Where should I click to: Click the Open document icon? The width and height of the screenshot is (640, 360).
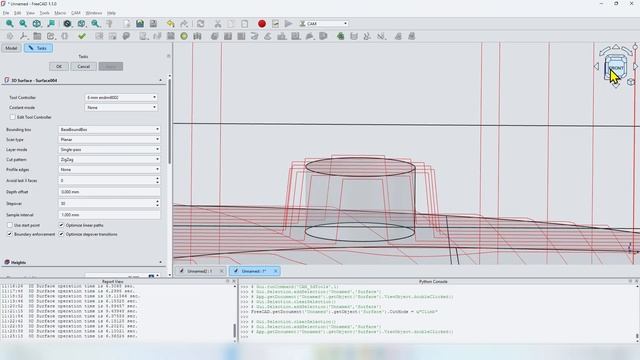pyautogui.click(x=140, y=24)
